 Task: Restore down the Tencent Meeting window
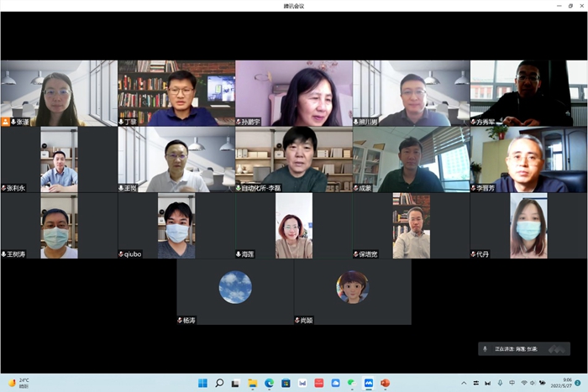tap(570, 5)
